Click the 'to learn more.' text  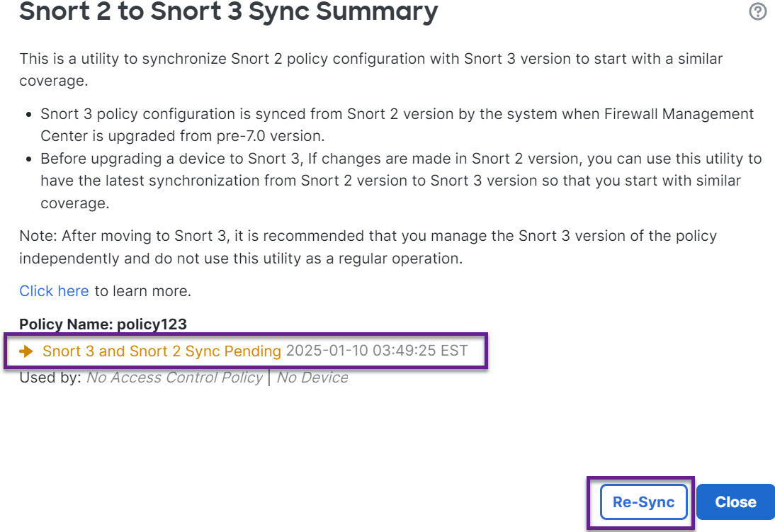[143, 291]
